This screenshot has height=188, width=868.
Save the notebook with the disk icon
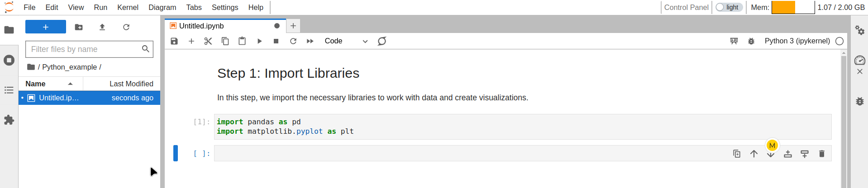(x=174, y=41)
